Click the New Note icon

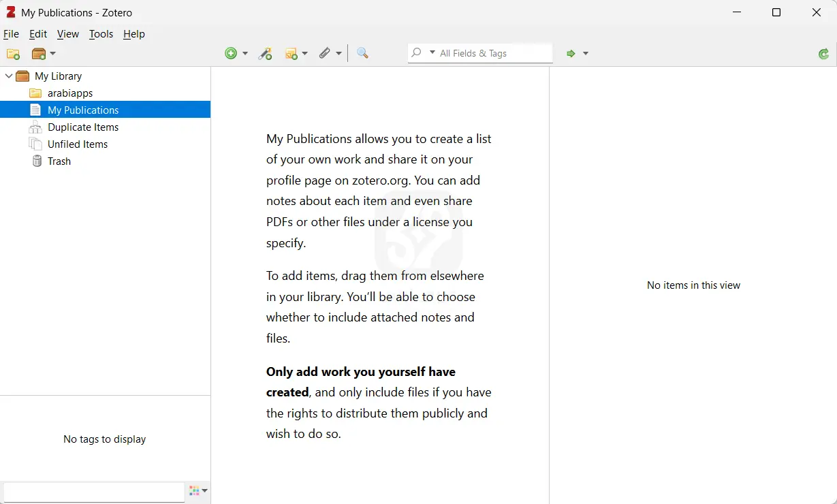pyautogui.click(x=292, y=53)
